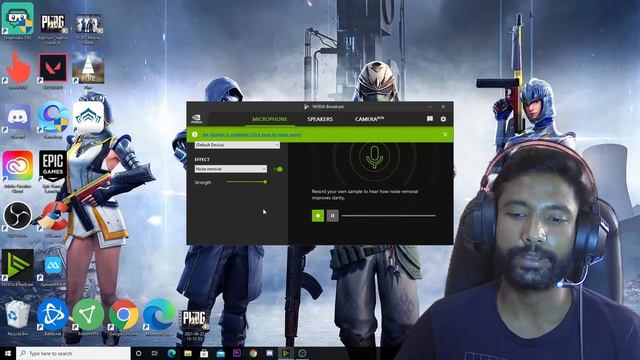The height and width of the screenshot is (360, 640).
Task: Open the feedback icon in NVIDIA Broadcast
Action: (x=430, y=119)
